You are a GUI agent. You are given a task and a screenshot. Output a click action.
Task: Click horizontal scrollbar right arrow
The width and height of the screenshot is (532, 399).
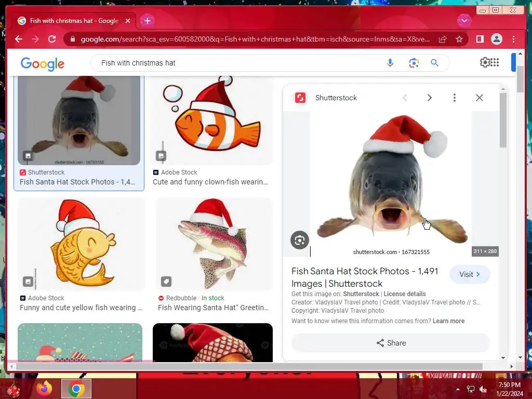(512, 366)
